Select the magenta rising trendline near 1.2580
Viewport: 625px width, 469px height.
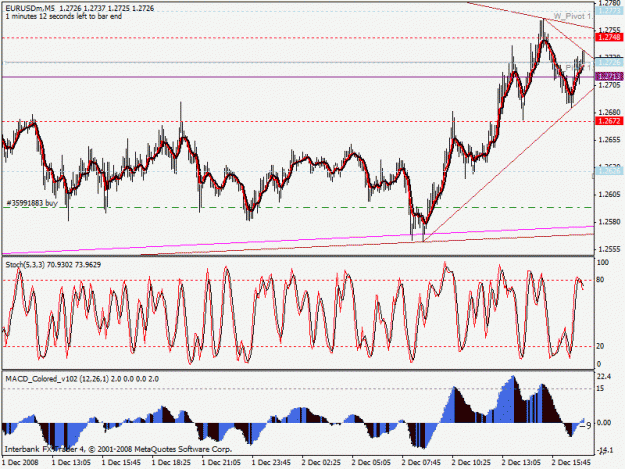[x=298, y=240]
